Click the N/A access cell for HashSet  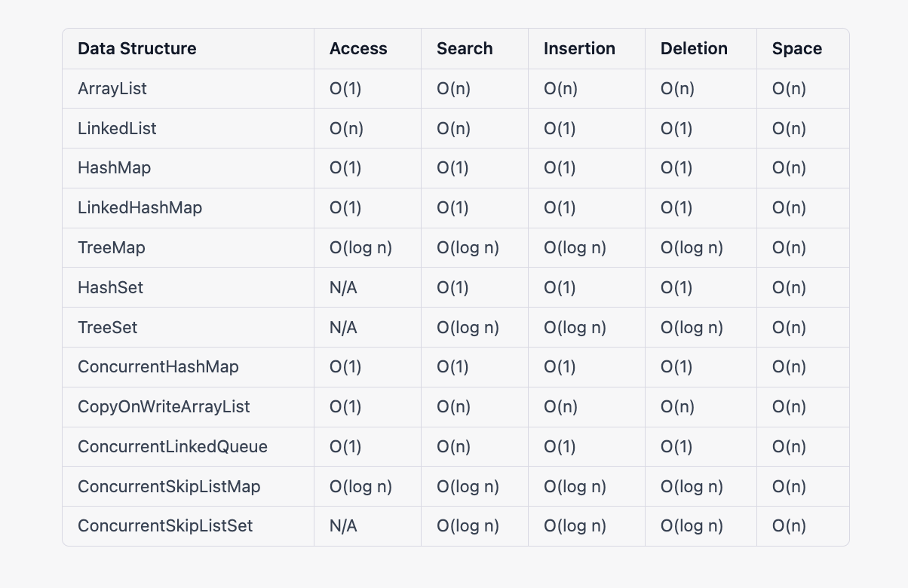(343, 288)
